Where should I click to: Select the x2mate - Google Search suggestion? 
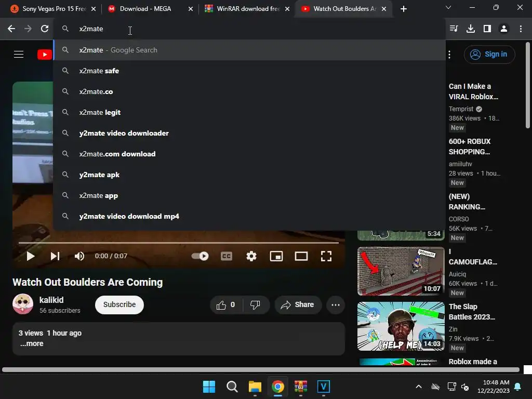tap(249, 50)
